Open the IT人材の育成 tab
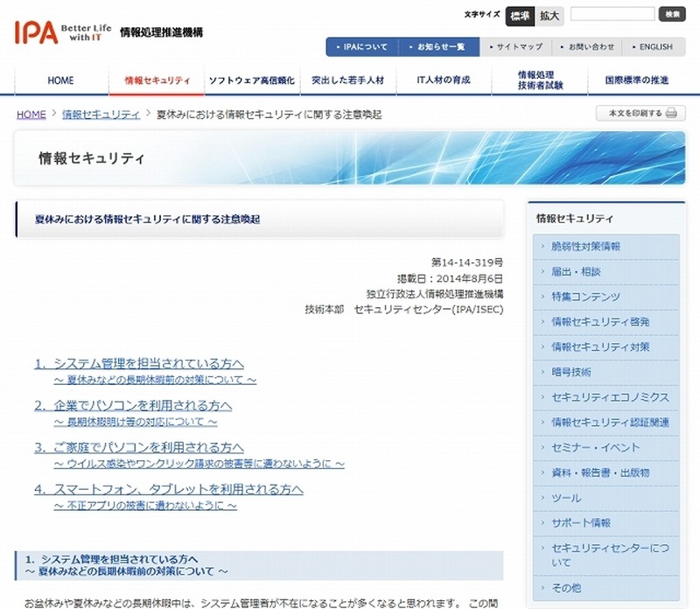The image size is (700, 609). coord(444,80)
